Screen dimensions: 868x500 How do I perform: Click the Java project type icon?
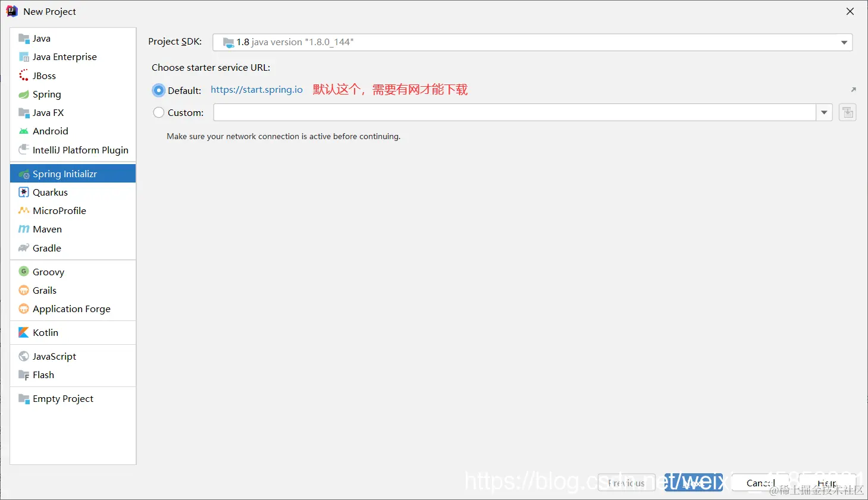pyautogui.click(x=24, y=39)
